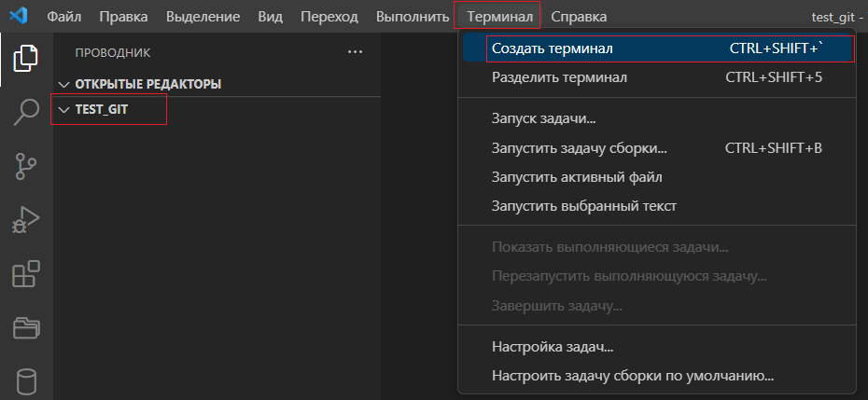Open the Extensions blocks icon

(26, 274)
